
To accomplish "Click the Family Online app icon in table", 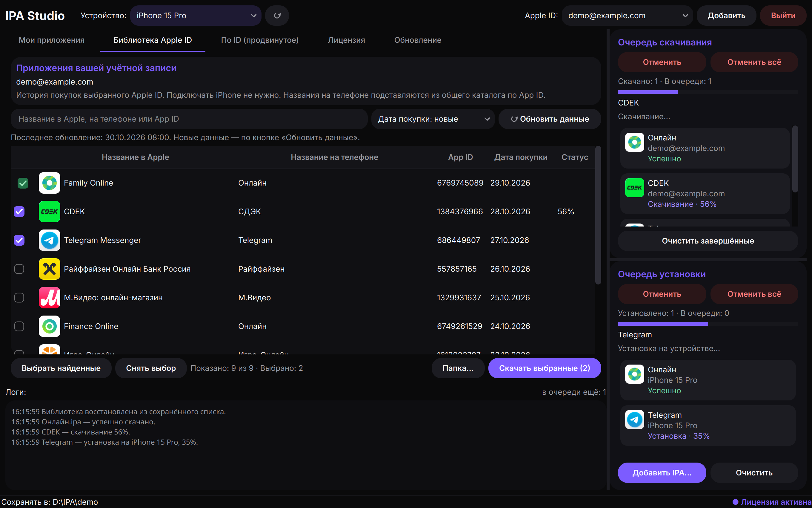I will [49, 183].
